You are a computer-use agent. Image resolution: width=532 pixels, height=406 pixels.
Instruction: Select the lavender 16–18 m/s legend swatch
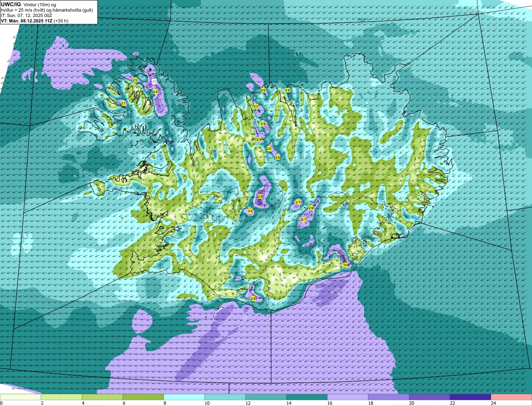coord(348,397)
